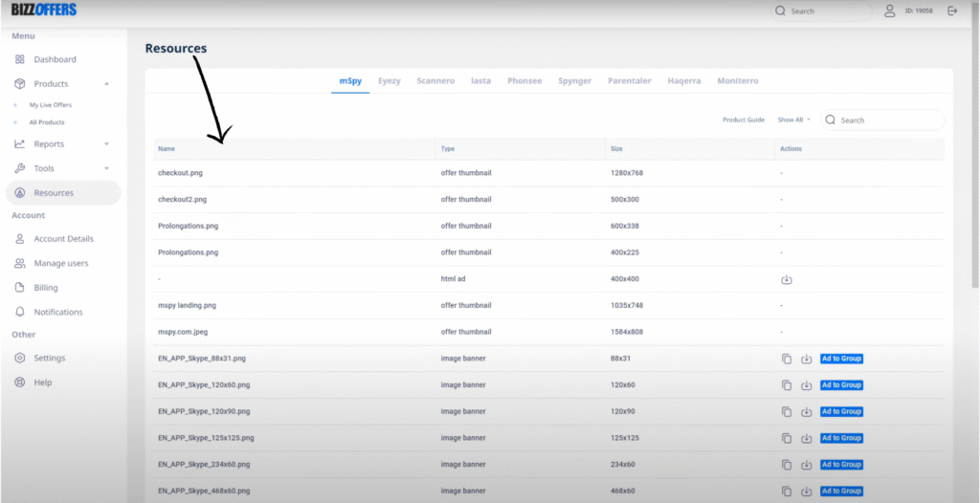This screenshot has height=503, width=980.
Task: Switch to the Moniterro tab
Action: tap(738, 80)
